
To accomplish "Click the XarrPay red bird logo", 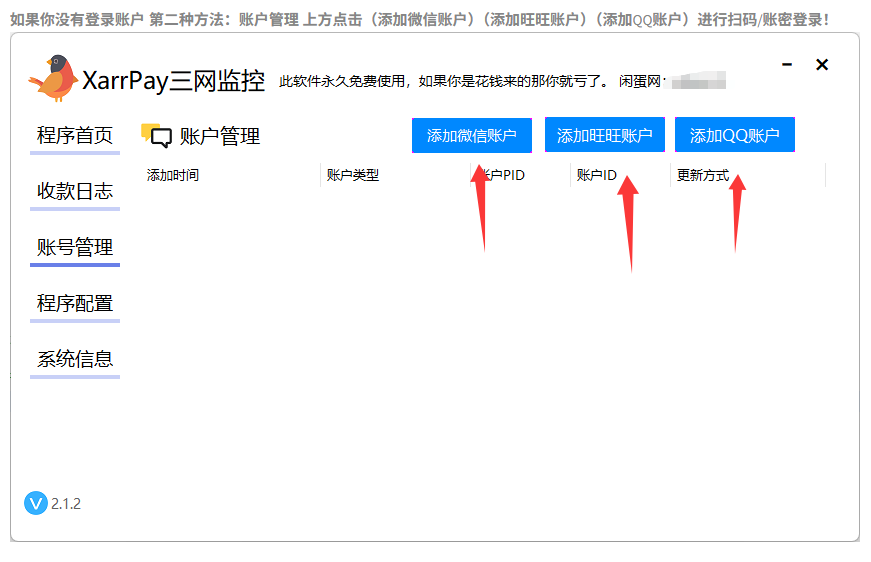I will (53, 78).
